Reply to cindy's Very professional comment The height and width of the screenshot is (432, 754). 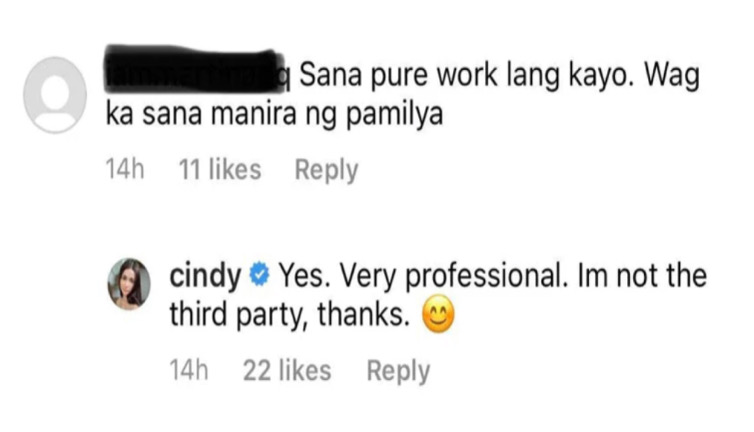click(398, 371)
